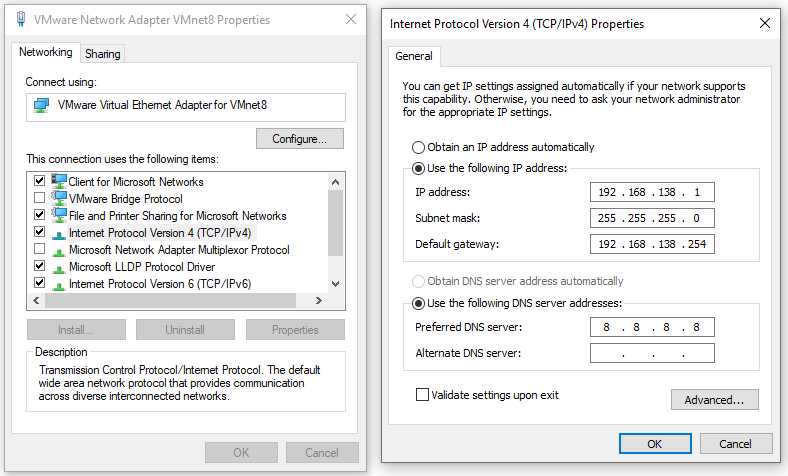
Task: Click the Microsoft Network Adapter Multiplexor icon
Action: tap(59, 251)
